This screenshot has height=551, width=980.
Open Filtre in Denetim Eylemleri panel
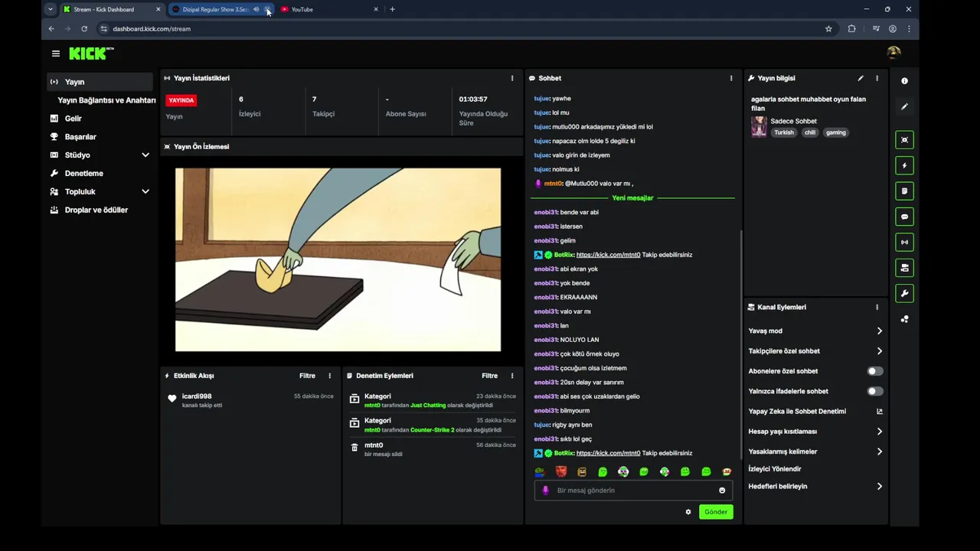[x=489, y=376]
